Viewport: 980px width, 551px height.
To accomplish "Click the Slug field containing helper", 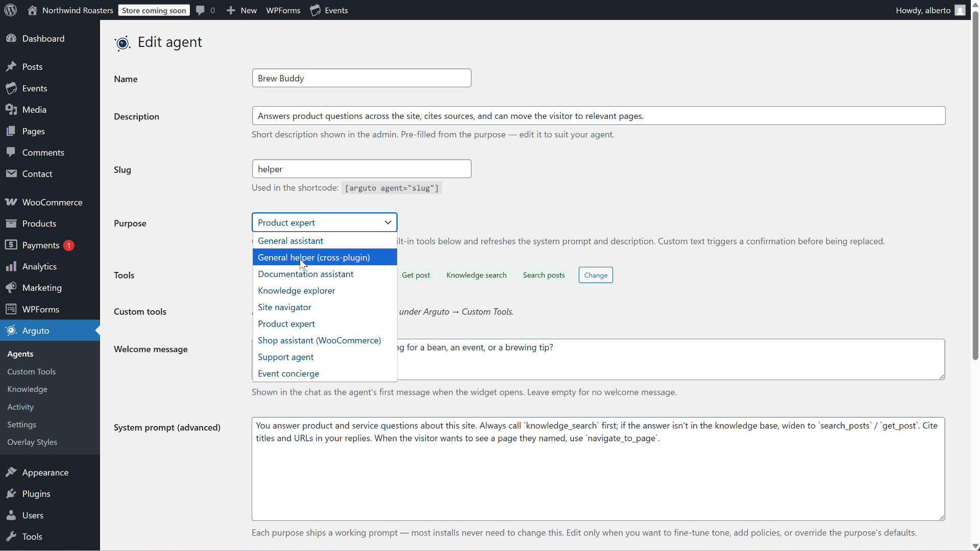I will [x=361, y=169].
